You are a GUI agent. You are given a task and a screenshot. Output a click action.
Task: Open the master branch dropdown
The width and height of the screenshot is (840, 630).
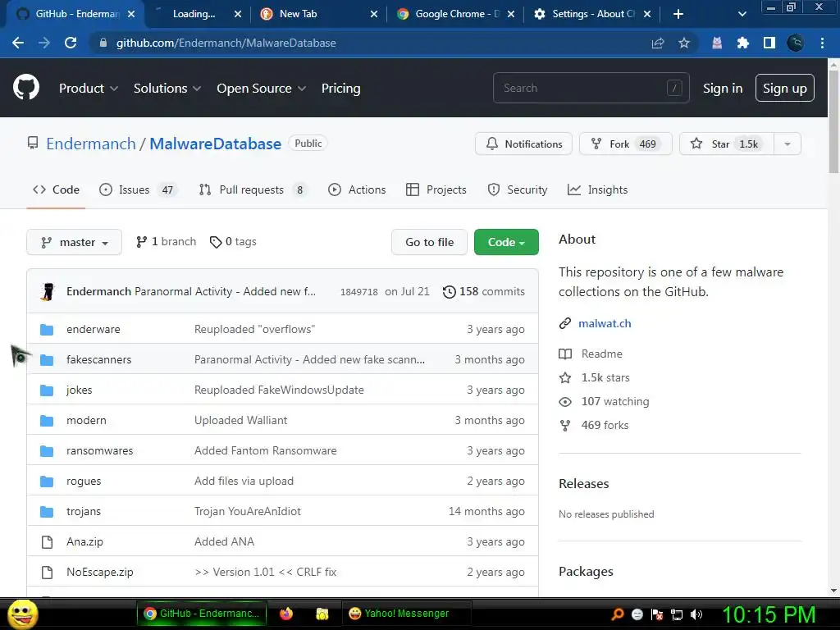pos(75,242)
